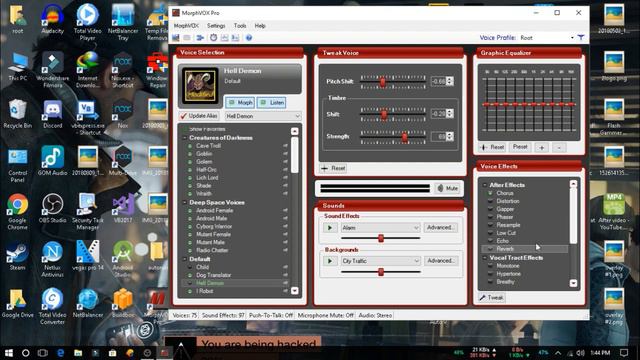Toggle the Listen button
This screenshot has height=360, width=640.
point(271,102)
